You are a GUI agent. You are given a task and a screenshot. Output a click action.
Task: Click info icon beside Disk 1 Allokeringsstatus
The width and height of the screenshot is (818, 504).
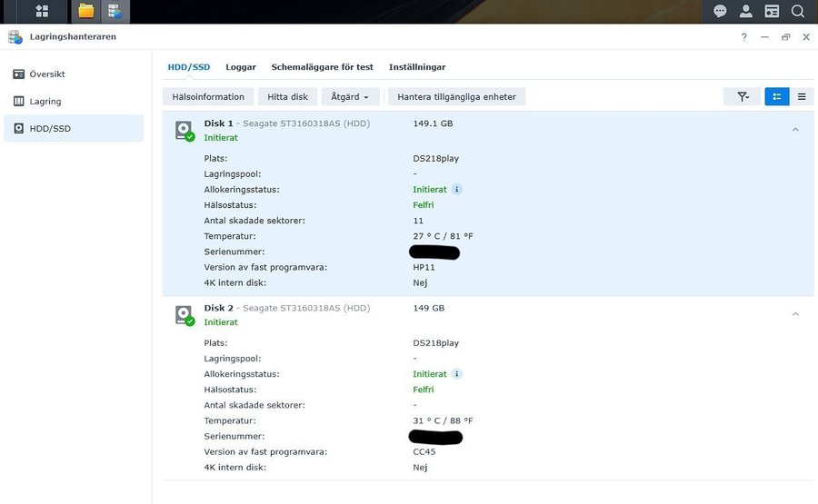pos(457,190)
